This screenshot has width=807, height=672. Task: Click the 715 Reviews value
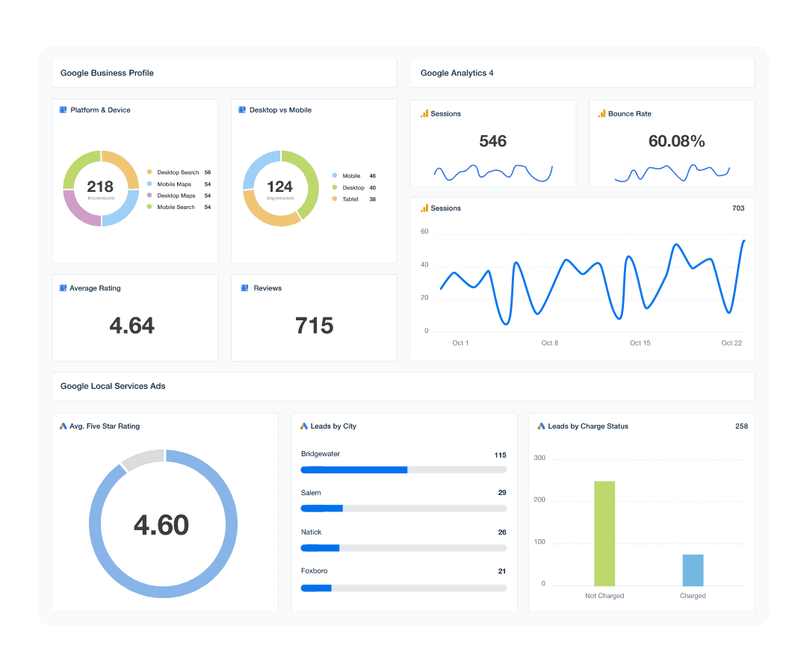point(314,326)
